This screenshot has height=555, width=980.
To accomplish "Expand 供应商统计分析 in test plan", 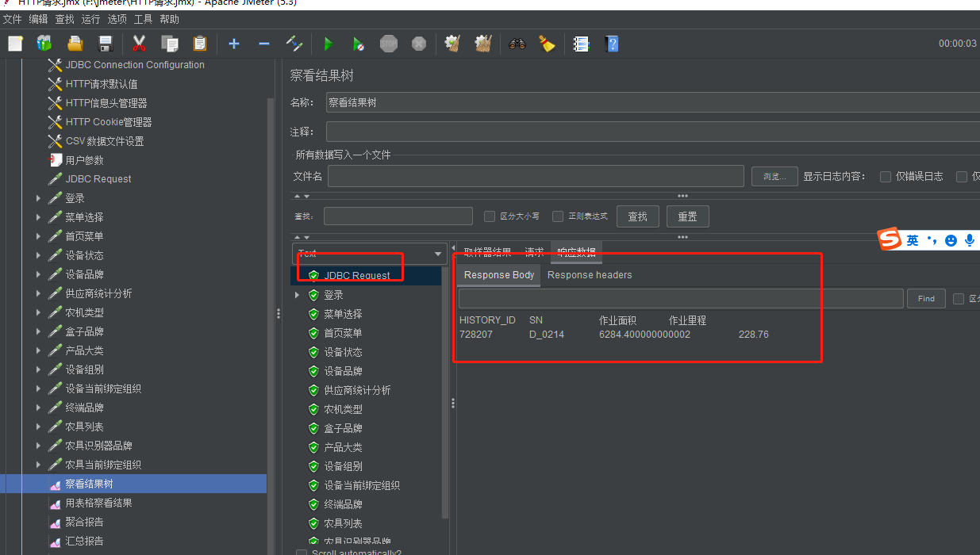I will point(38,293).
